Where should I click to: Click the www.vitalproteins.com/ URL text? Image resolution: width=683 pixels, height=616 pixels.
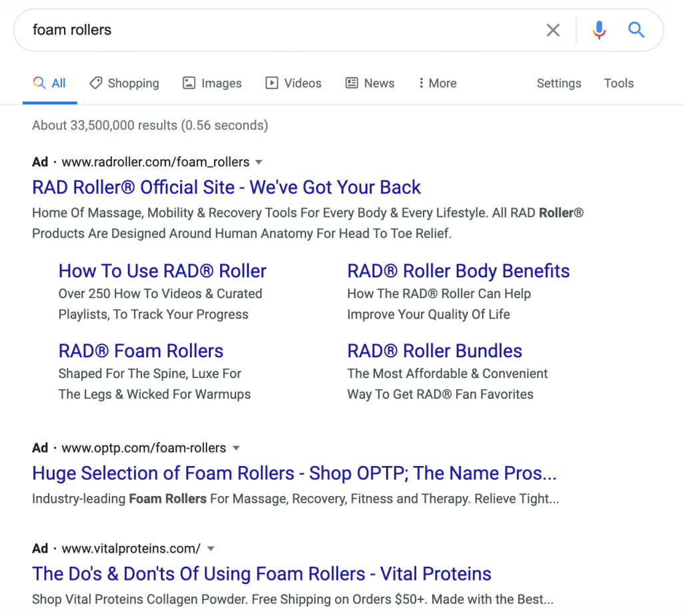[x=131, y=549]
